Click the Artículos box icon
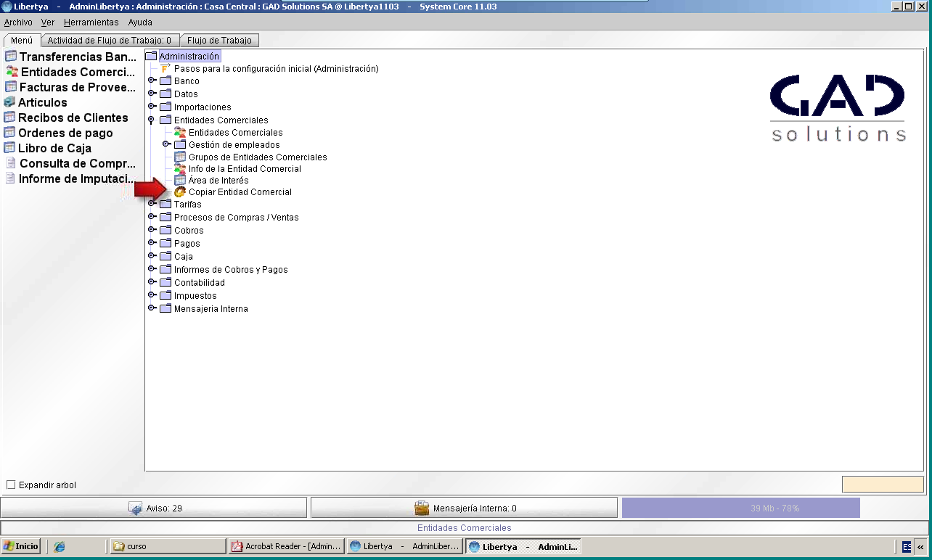This screenshot has height=560, width=932. point(9,102)
